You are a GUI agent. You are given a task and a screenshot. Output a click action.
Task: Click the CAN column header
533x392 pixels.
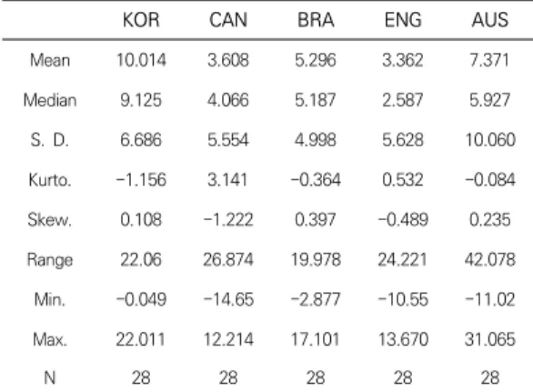click(228, 20)
